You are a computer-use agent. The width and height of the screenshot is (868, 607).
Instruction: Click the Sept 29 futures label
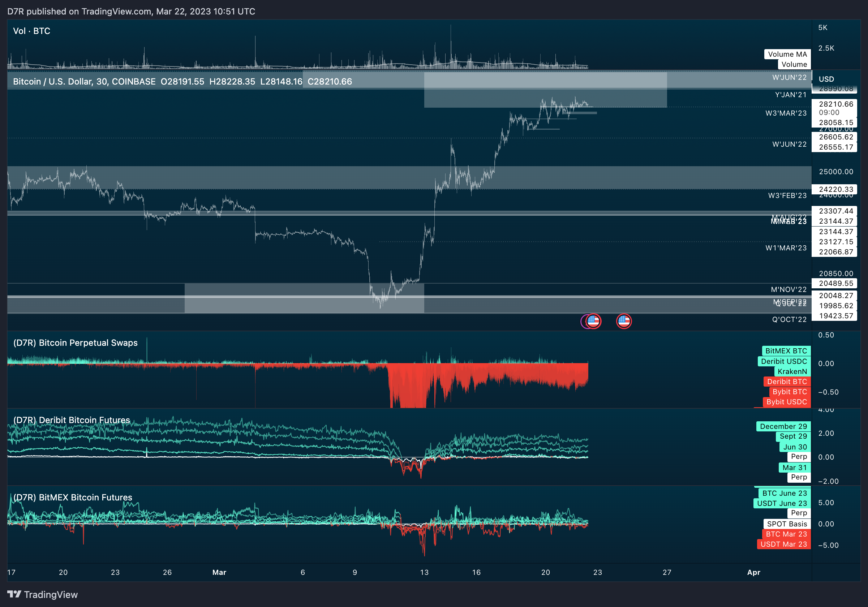793,436
